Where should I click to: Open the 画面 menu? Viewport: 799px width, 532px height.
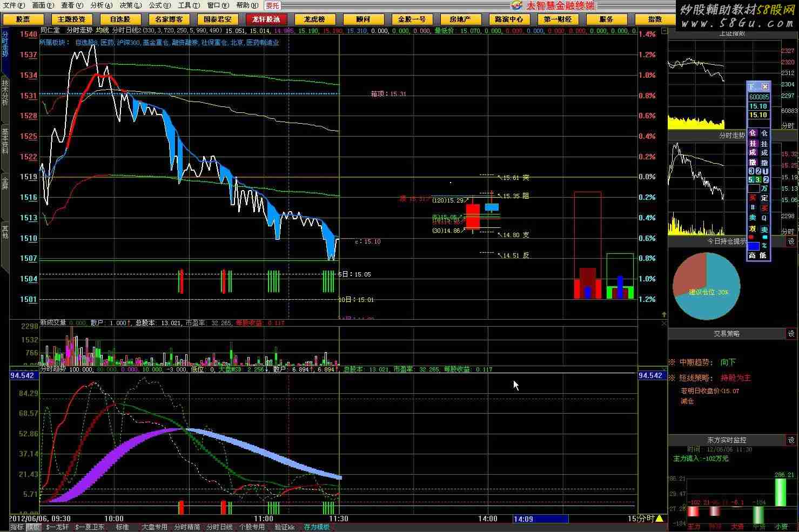click(x=43, y=5)
